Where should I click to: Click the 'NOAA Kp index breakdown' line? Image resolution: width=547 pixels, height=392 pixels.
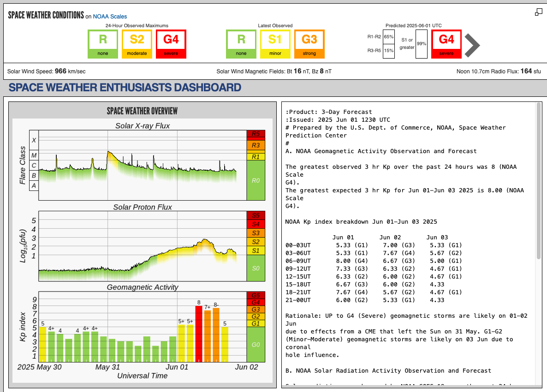click(361, 222)
